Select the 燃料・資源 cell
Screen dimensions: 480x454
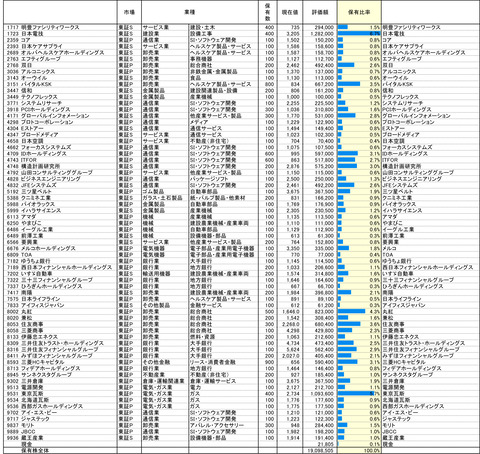[x=223, y=337]
